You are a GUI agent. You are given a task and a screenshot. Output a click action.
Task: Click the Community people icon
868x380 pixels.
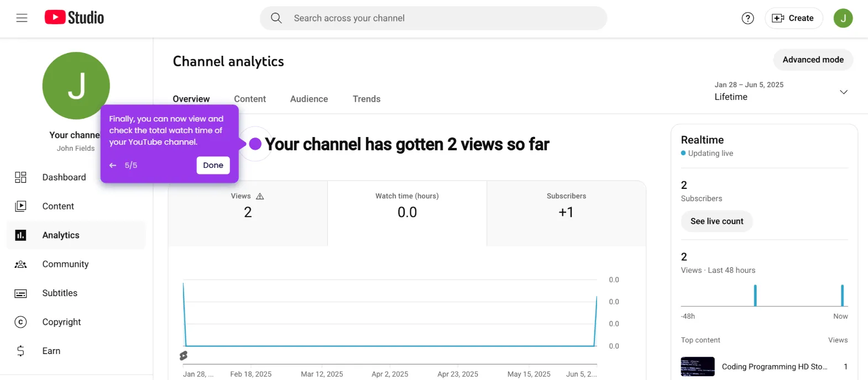(x=20, y=264)
